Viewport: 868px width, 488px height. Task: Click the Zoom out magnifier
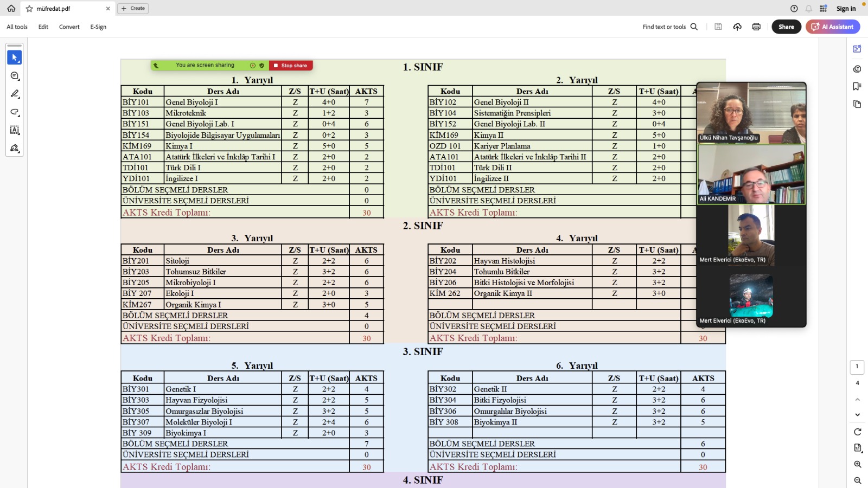tap(858, 480)
